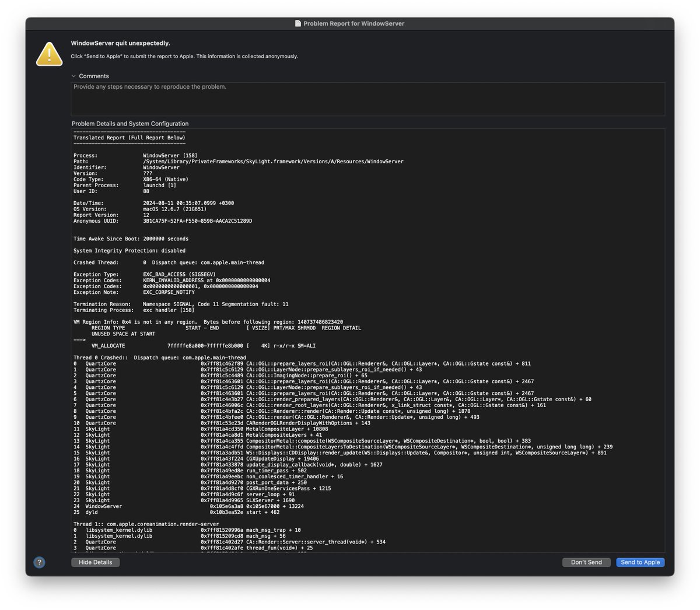Click the CA::Render::Server::server_thread frame
The image size is (700, 610).
[x=230, y=542]
